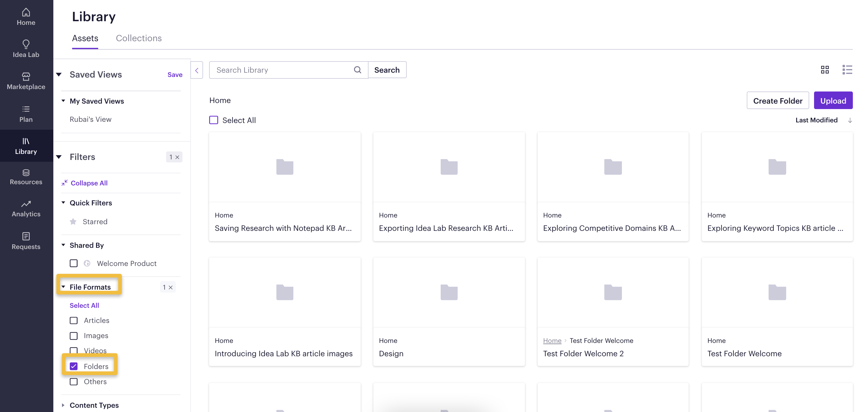Collapse My Saved Views group
This screenshot has width=868, height=412.
[x=63, y=101]
